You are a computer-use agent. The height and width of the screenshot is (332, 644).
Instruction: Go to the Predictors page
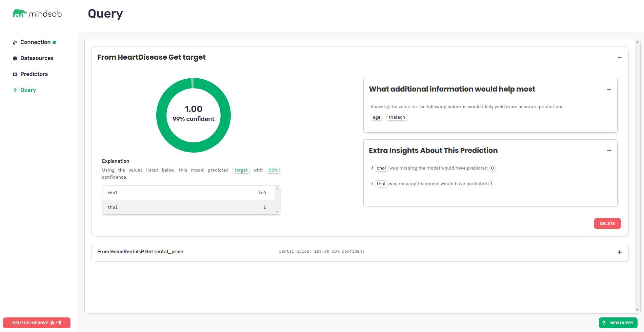tap(34, 74)
